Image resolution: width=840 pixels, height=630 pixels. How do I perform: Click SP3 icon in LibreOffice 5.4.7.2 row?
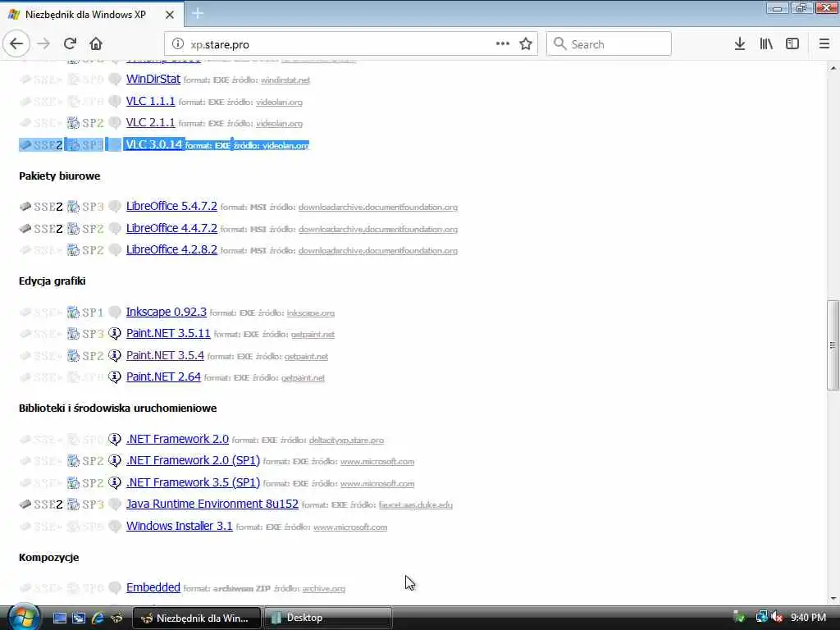coord(85,207)
